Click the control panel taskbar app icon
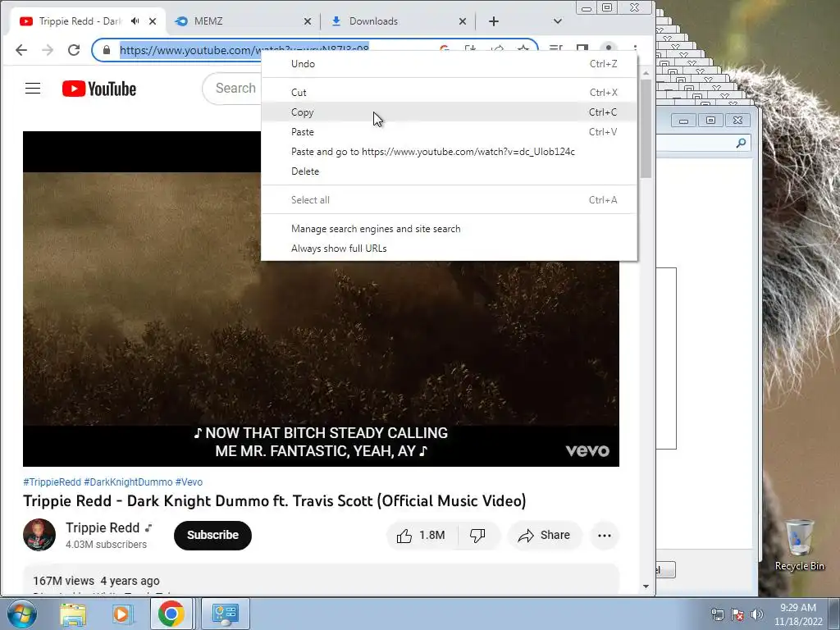 coord(225,614)
